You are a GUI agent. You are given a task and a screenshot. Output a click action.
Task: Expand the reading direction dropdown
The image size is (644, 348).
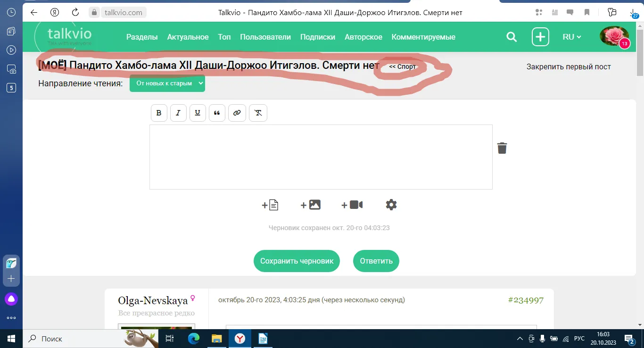point(167,83)
